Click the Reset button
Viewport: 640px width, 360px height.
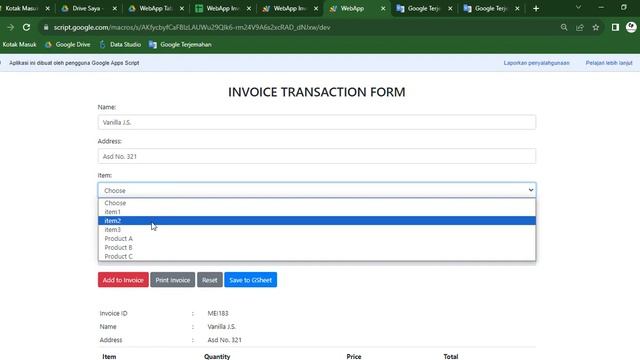pos(210,280)
